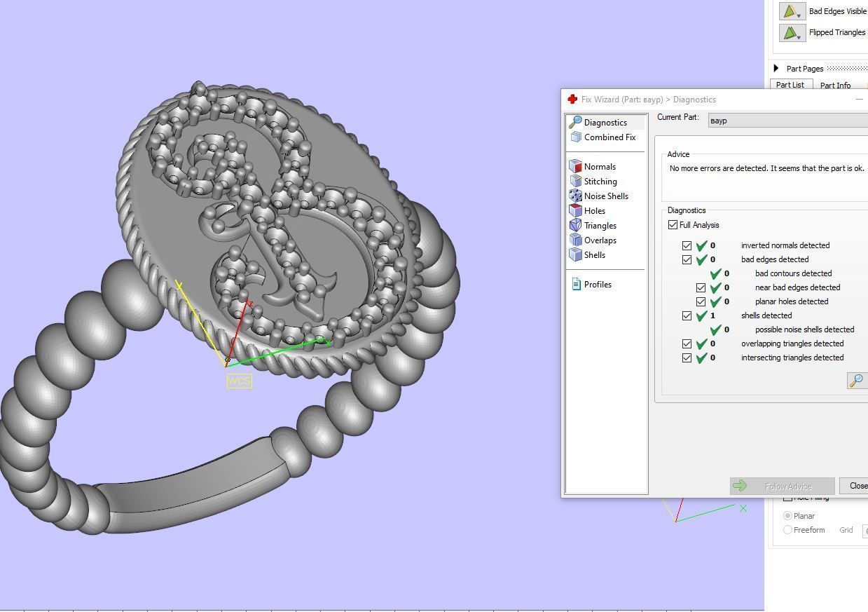Toggle overlapping triangles detected checkbox
Screen dimensions: 868x612
click(x=687, y=344)
